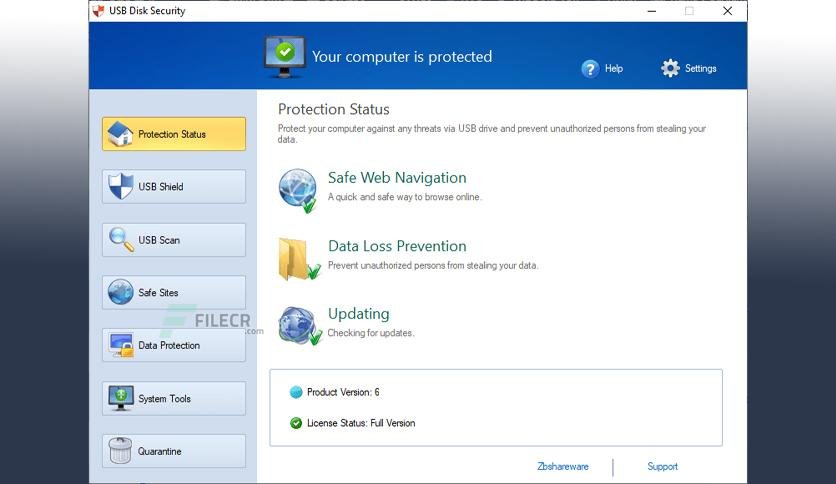Image resolution: width=836 pixels, height=484 pixels.
Task: Click the Safe Web Navigation heading
Action: 397,178
